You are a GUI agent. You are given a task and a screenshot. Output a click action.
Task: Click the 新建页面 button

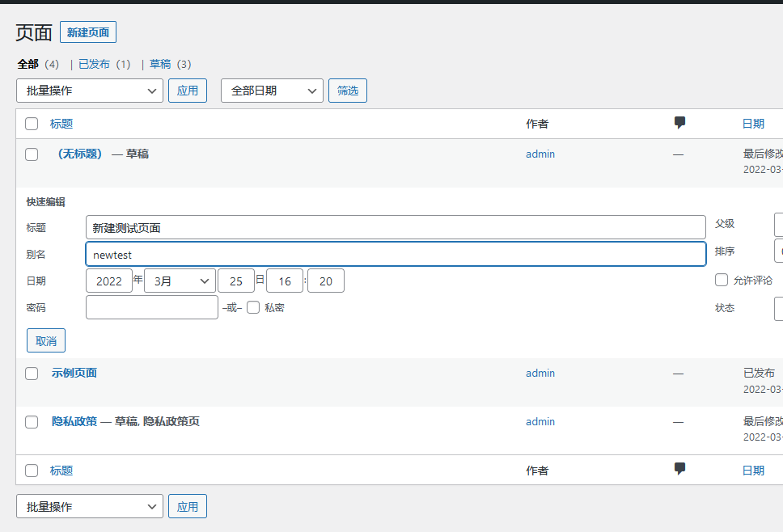[x=87, y=32]
